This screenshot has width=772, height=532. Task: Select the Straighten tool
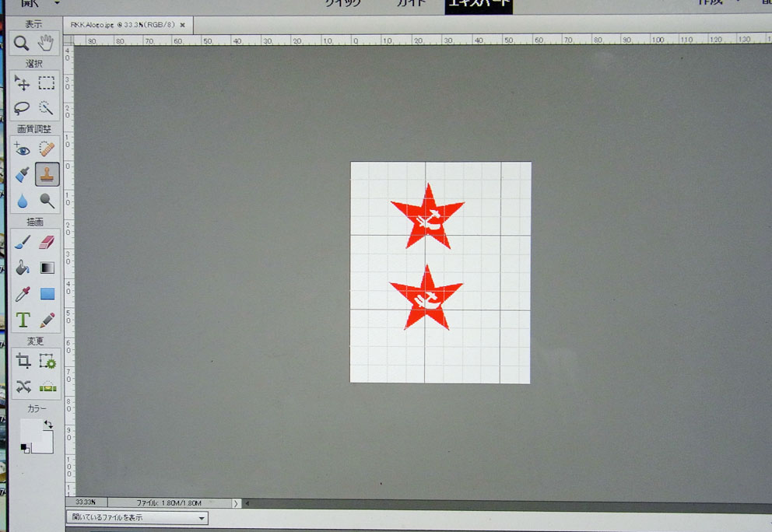pos(47,387)
